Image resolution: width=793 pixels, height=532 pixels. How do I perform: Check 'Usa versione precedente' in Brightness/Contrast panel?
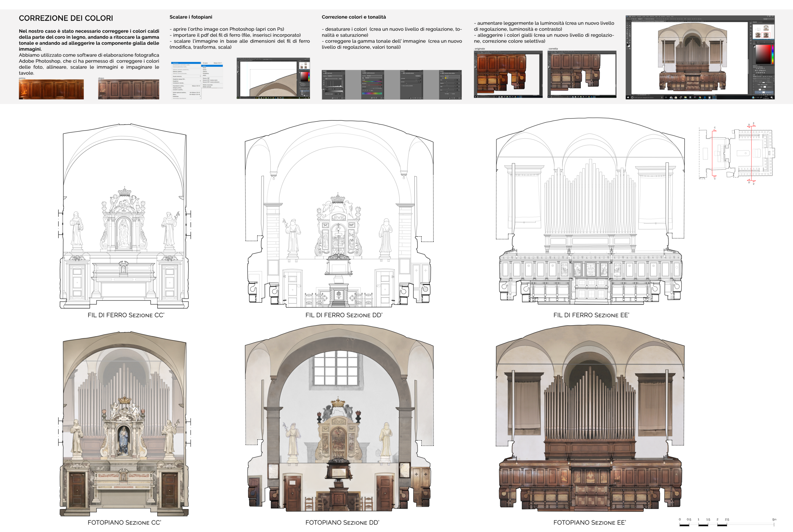click(x=402, y=86)
